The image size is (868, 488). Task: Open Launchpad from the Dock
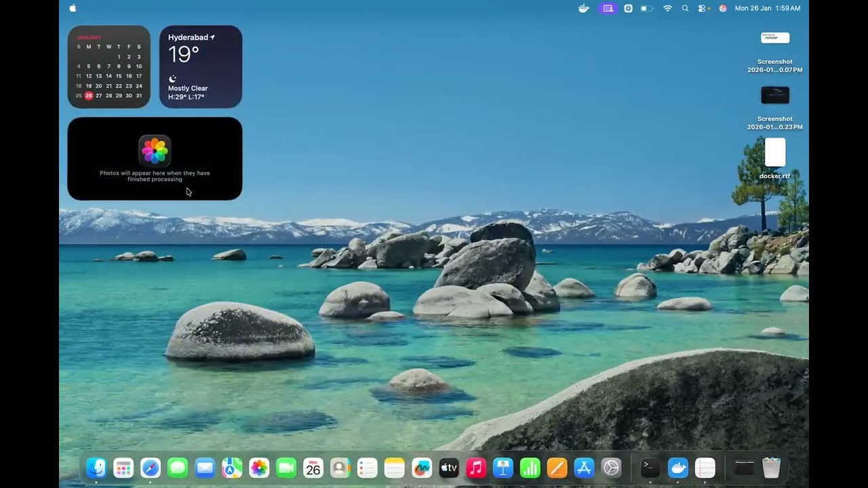[x=123, y=468]
